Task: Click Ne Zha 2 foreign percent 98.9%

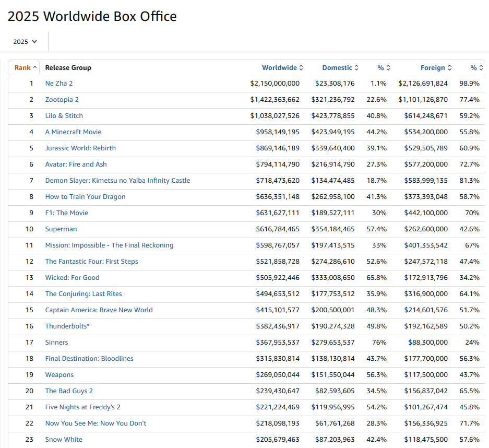Action: pos(469,84)
